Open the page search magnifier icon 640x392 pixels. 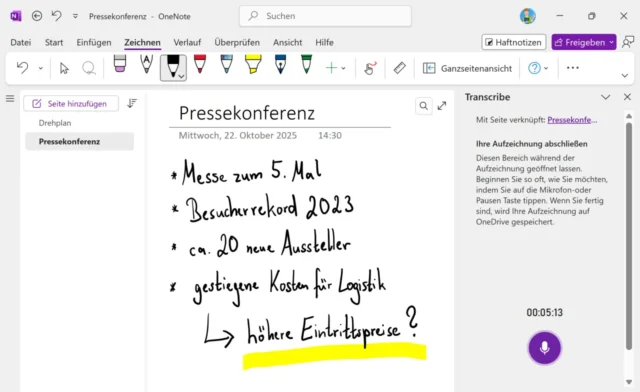point(424,106)
